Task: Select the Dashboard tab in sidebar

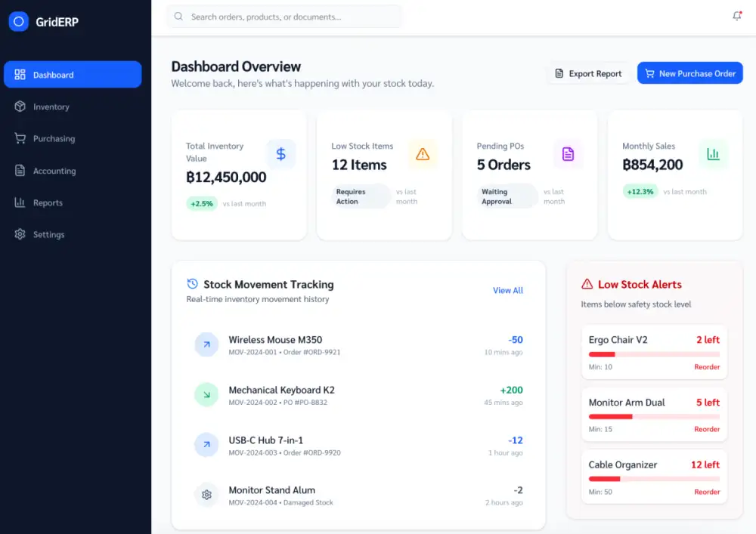Action: click(73, 74)
